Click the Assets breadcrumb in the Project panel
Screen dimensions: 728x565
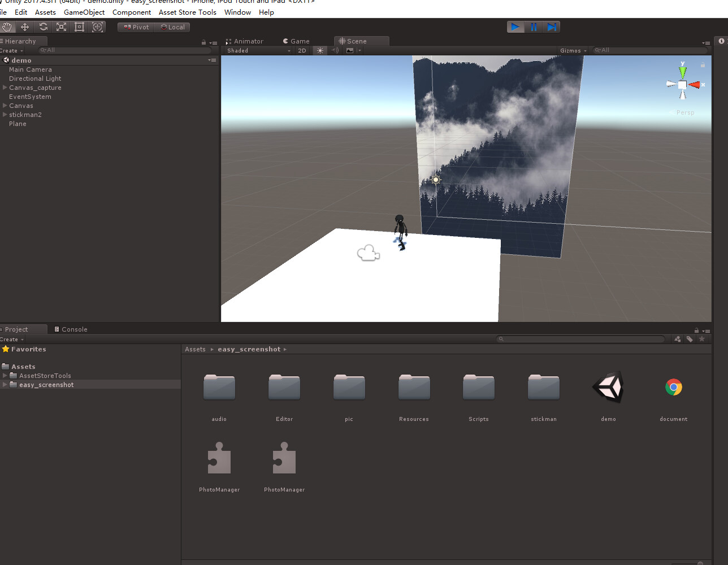coord(195,349)
